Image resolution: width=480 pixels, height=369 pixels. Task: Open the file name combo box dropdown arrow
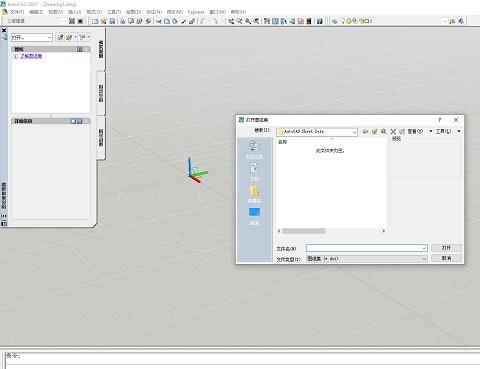coord(424,248)
